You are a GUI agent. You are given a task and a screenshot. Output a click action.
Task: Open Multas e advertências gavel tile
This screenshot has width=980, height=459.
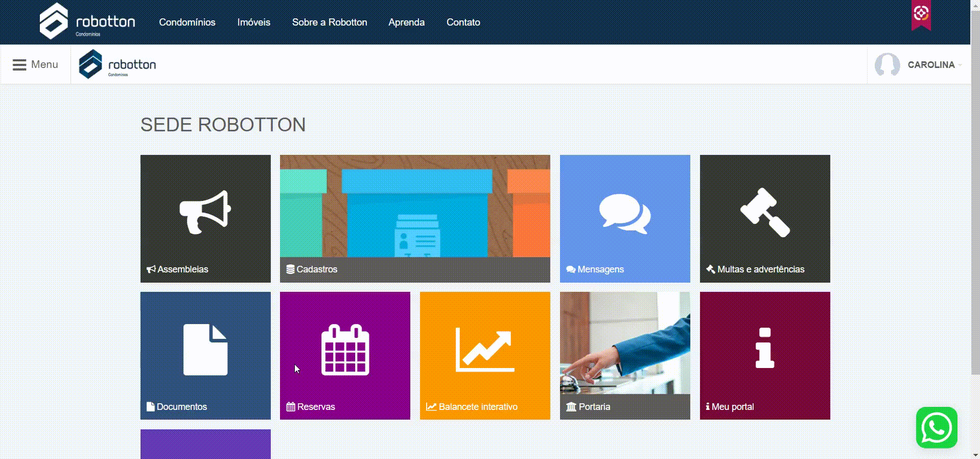tap(764, 218)
